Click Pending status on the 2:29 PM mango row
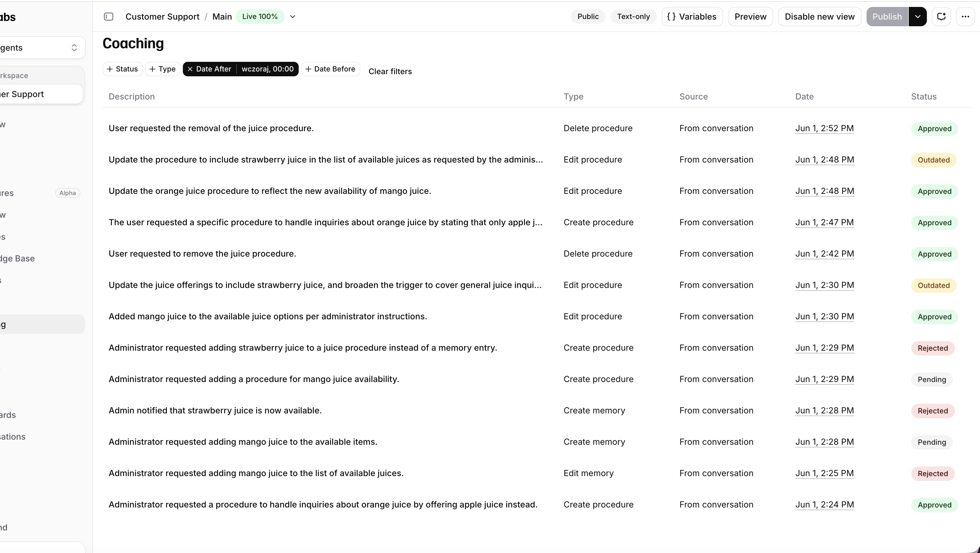The height and width of the screenshot is (553, 980). coord(932,379)
